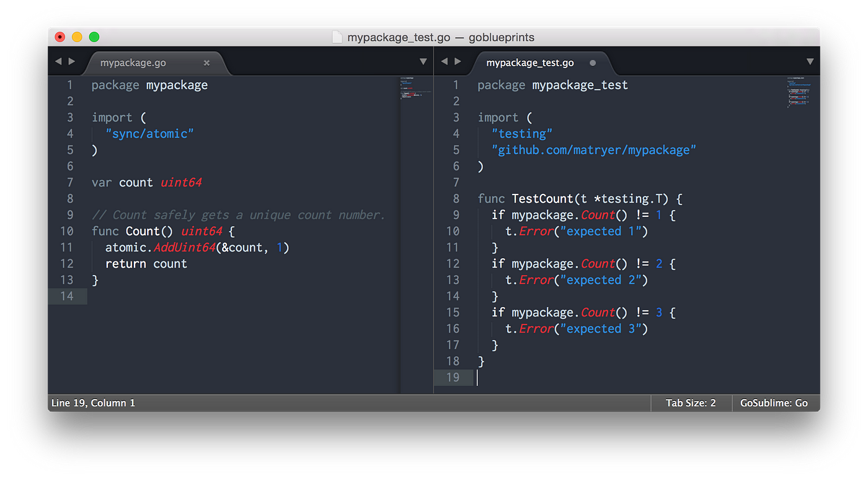Place the cursor on the "github.com/matryer/mypackage" import string

[x=594, y=150]
